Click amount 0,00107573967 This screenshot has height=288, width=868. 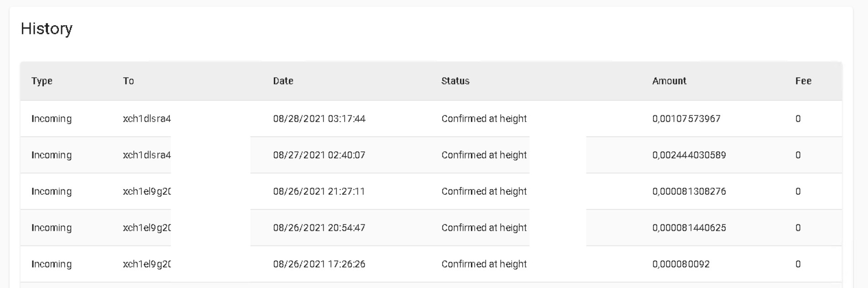tap(686, 118)
